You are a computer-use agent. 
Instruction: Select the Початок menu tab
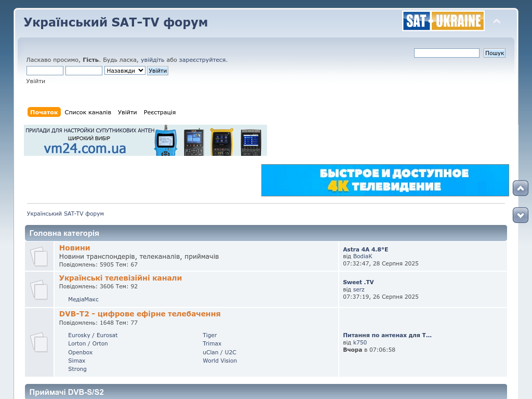(x=44, y=112)
